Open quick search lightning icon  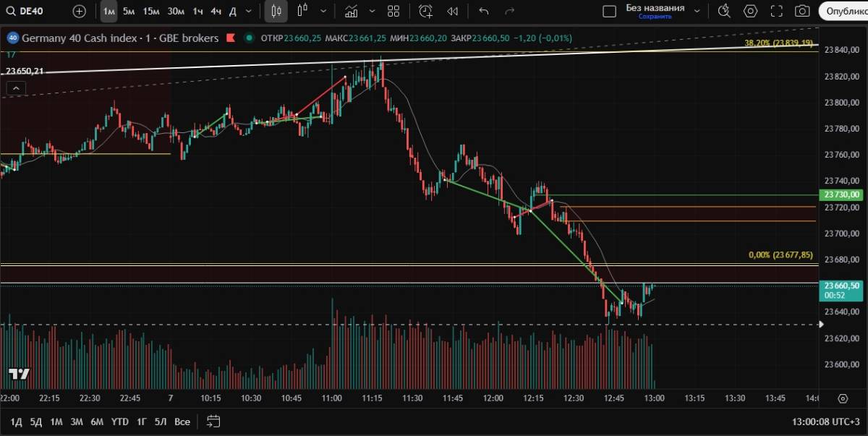click(724, 11)
